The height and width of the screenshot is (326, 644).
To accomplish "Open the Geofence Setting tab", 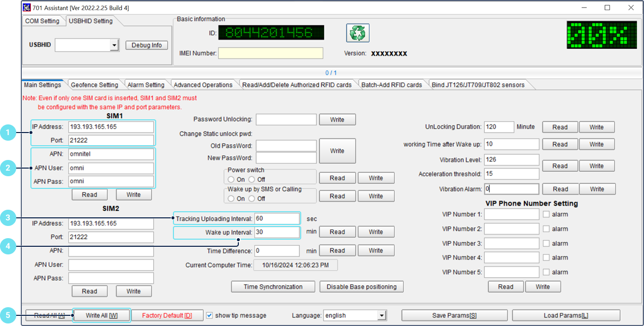I will pos(94,85).
